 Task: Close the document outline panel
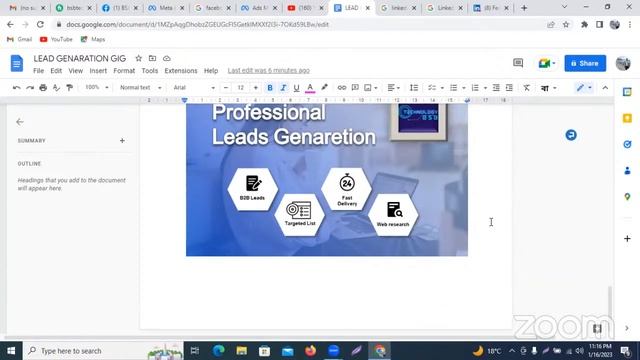20,122
